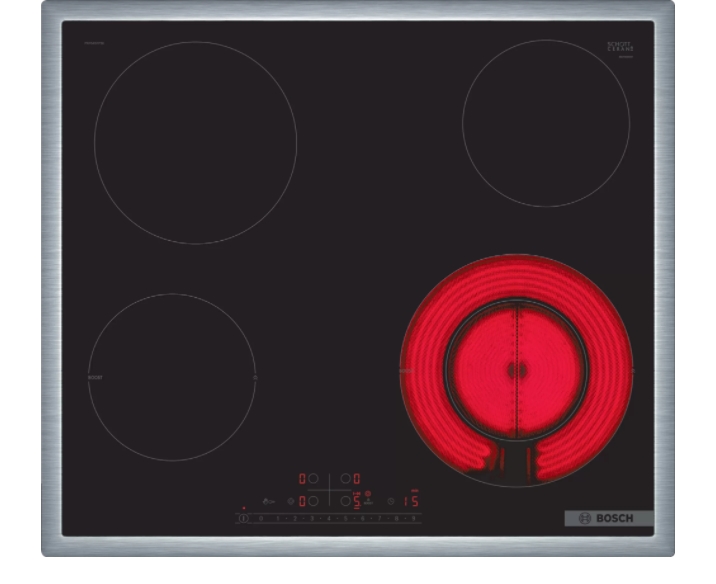The image size is (716, 584).
Task: Tap the red heat display showing 5
Action: pos(357,501)
